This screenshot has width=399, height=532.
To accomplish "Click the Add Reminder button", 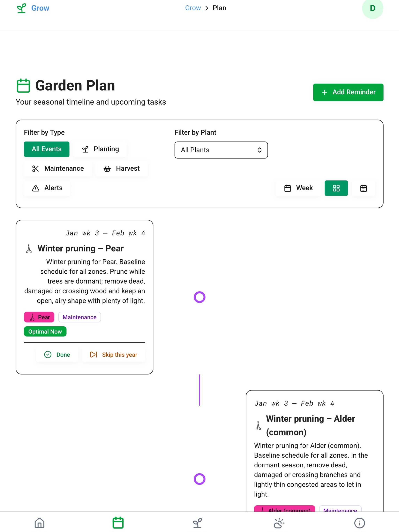I will click(x=348, y=92).
